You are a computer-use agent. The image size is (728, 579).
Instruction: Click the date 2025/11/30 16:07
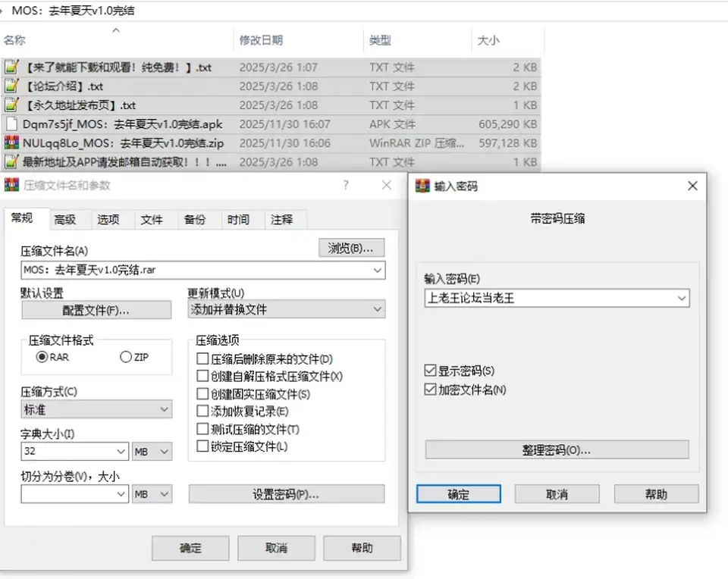(x=284, y=124)
